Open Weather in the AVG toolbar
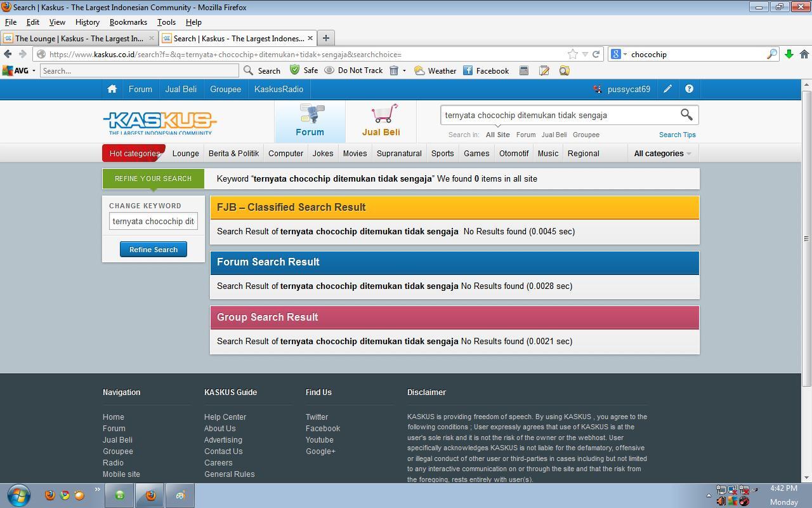Image resolution: width=812 pixels, height=508 pixels. click(435, 70)
